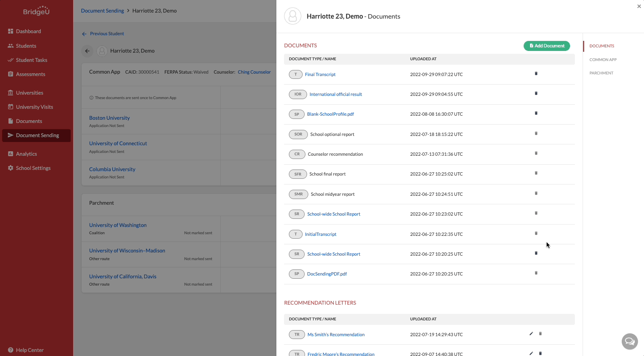Click FERPA Status: Waived text
Viewport: 644px width, 356px height.
pyautogui.click(x=186, y=72)
